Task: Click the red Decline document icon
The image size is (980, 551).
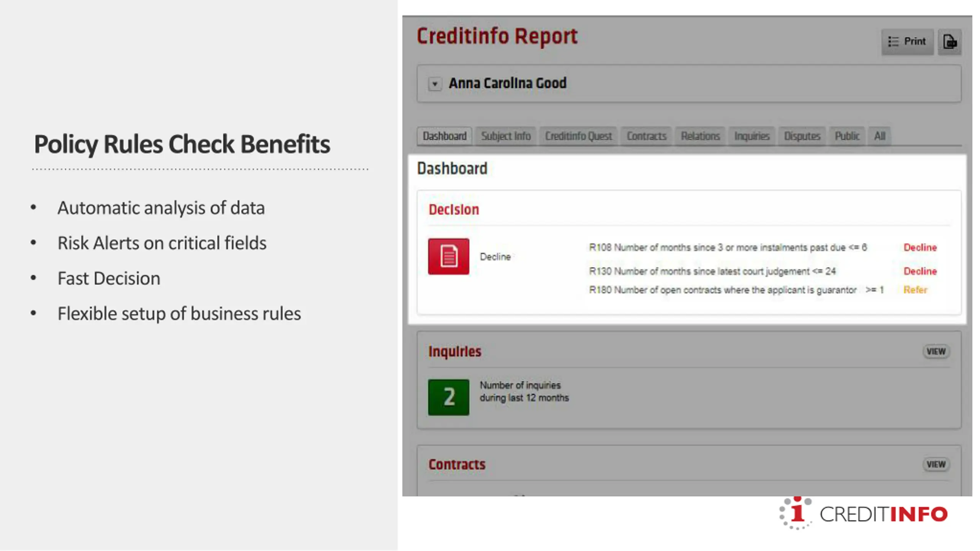Action: (448, 256)
